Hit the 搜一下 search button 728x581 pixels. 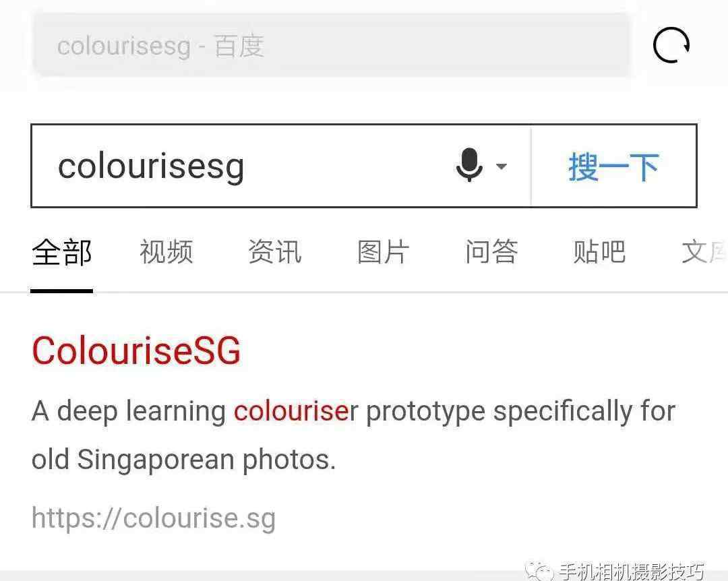[x=614, y=166]
